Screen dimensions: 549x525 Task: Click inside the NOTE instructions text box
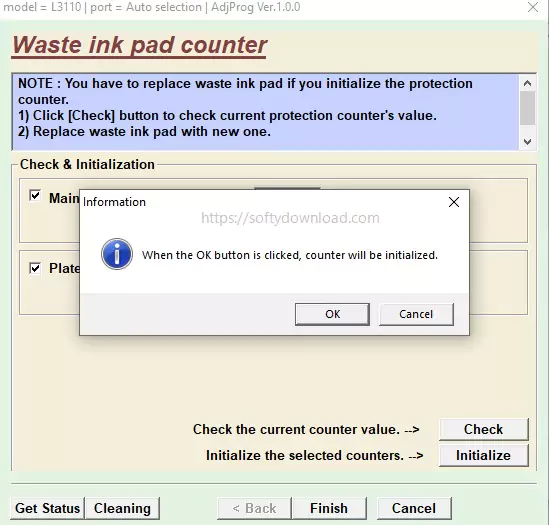click(265, 112)
